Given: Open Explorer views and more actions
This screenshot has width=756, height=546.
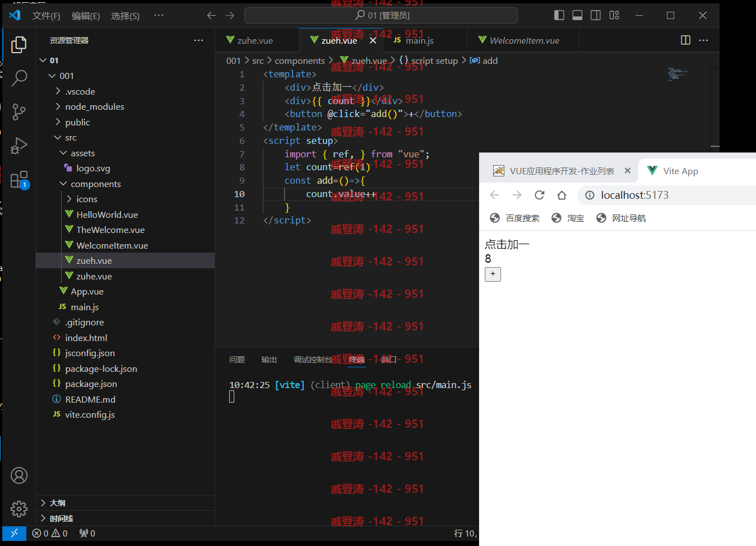Looking at the screenshot, I should 198,40.
